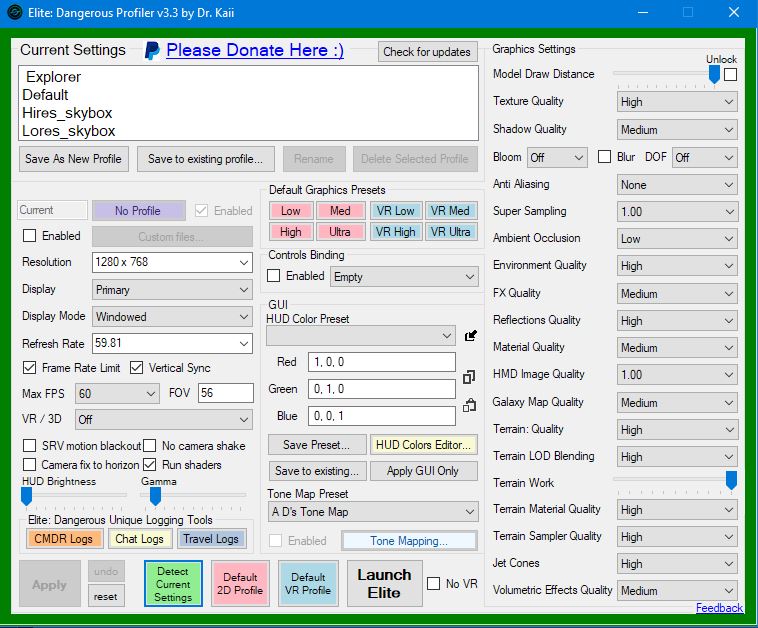Screen dimensions: 758x628
Task: Enable No camera shake option
Action: [x=149, y=445]
